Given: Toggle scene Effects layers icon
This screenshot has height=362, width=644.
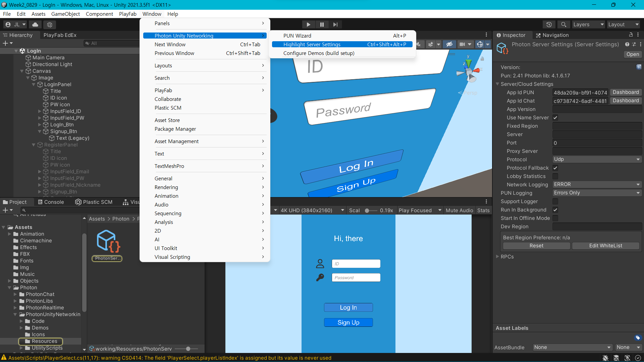Looking at the screenshot, I should pos(431,44).
